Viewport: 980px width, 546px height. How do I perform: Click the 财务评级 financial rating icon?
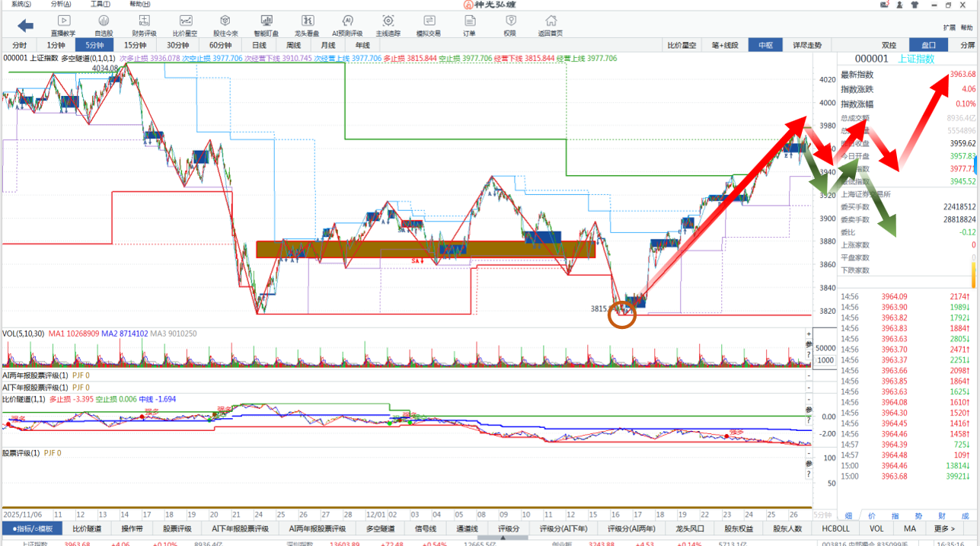click(144, 25)
